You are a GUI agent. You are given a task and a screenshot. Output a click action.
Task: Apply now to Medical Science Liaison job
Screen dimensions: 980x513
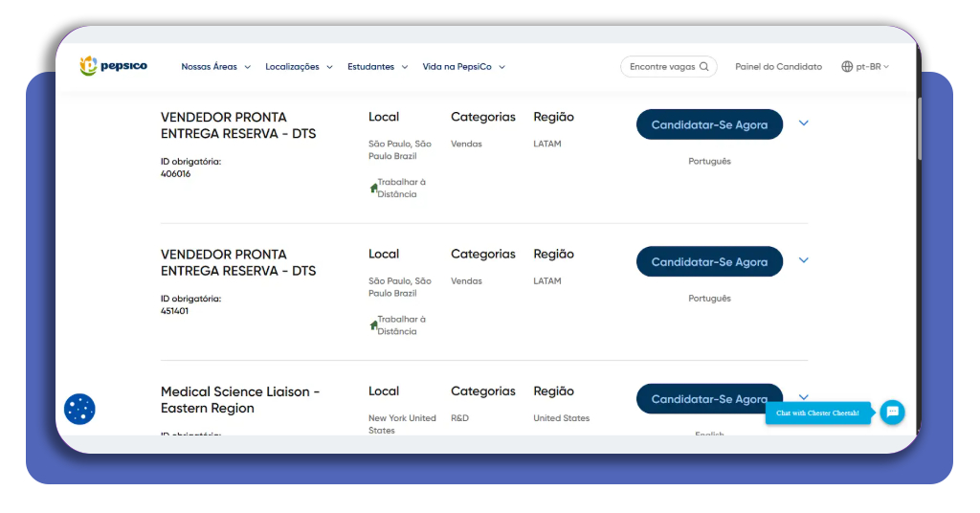(709, 399)
